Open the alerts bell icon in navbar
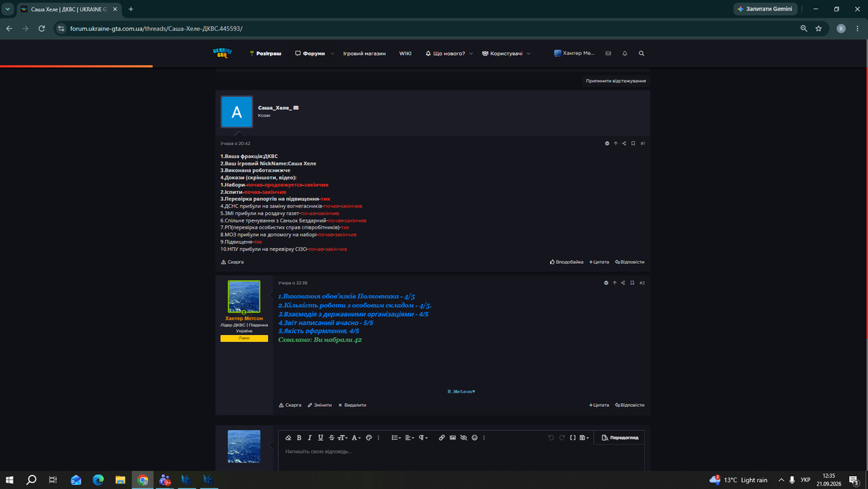Viewport: 868px width, 489px height. pyautogui.click(x=625, y=53)
